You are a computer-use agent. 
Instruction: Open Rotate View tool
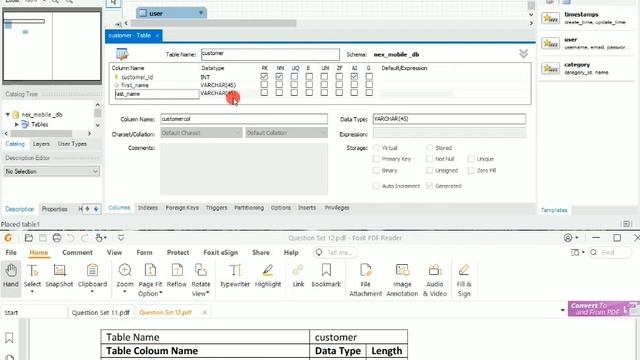201,280
